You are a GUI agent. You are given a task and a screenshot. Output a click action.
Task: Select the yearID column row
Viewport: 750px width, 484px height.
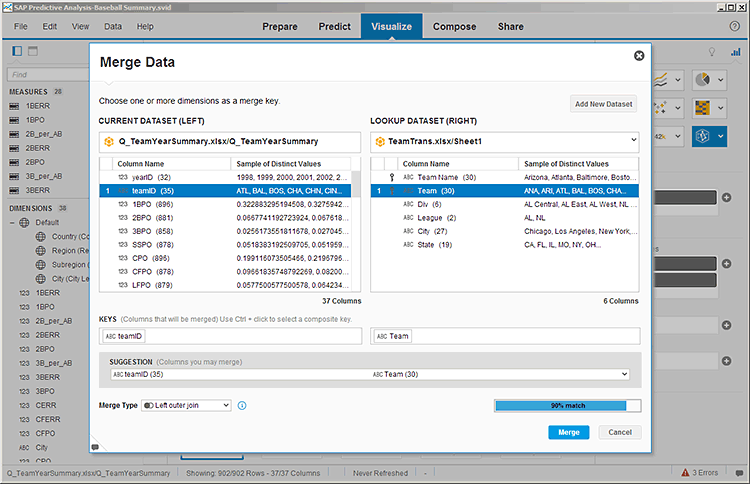pos(225,177)
